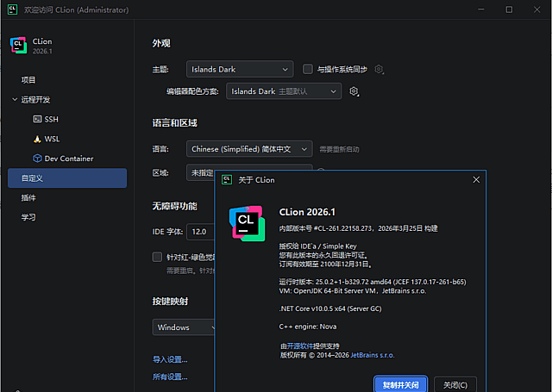Screen dimensions: 552x392
Task: Click the small CLion icon in the About dialog title
Action: click(x=227, y=180)
